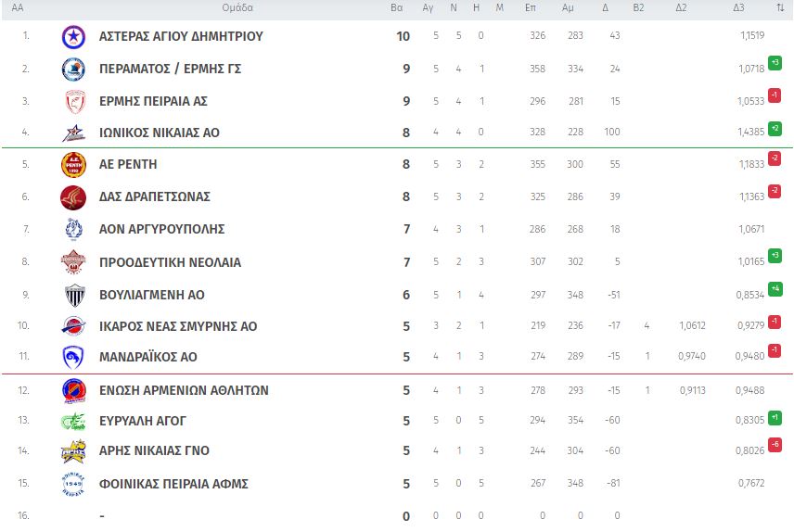
Task: Click the Ιωνικός Νίκαιας AO team logo
Action: [73, 133]
